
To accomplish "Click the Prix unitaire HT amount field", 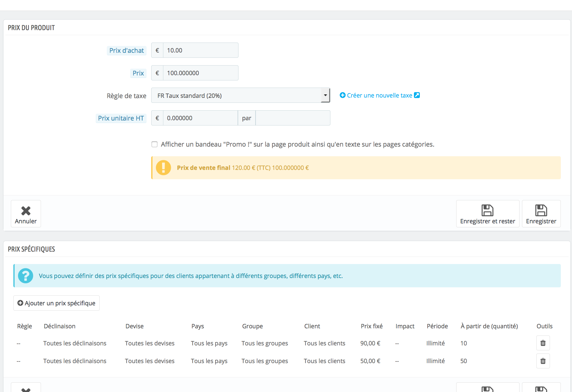I will (200, 118).
